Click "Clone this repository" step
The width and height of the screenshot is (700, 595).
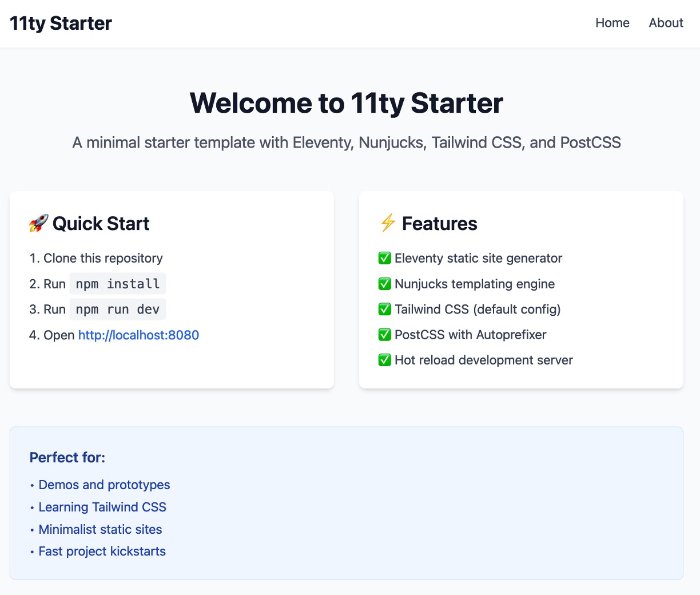pos(103,258)
